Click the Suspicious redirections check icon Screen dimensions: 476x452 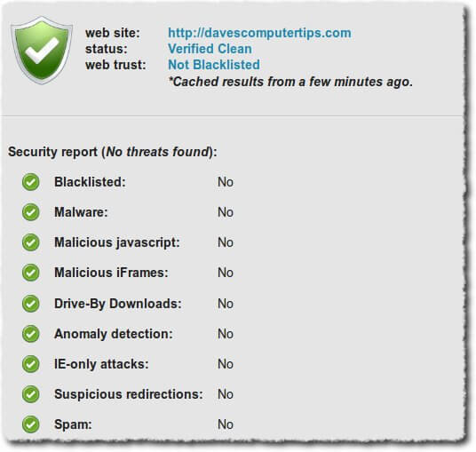coord(31,394)
